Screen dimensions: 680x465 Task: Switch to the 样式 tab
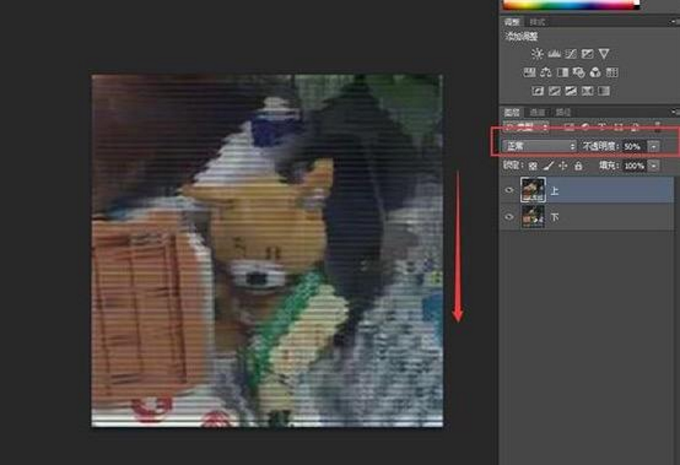[537, 22]
